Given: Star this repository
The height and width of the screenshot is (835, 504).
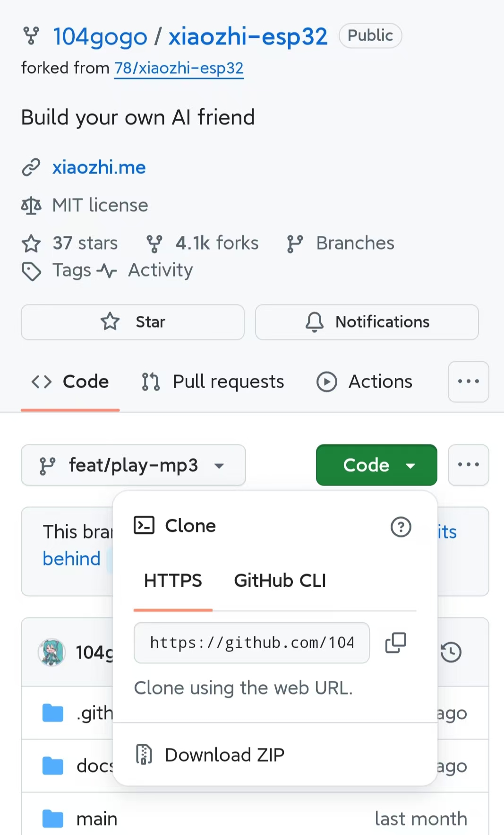Looking at the screenshot, I should pos(133,322).
